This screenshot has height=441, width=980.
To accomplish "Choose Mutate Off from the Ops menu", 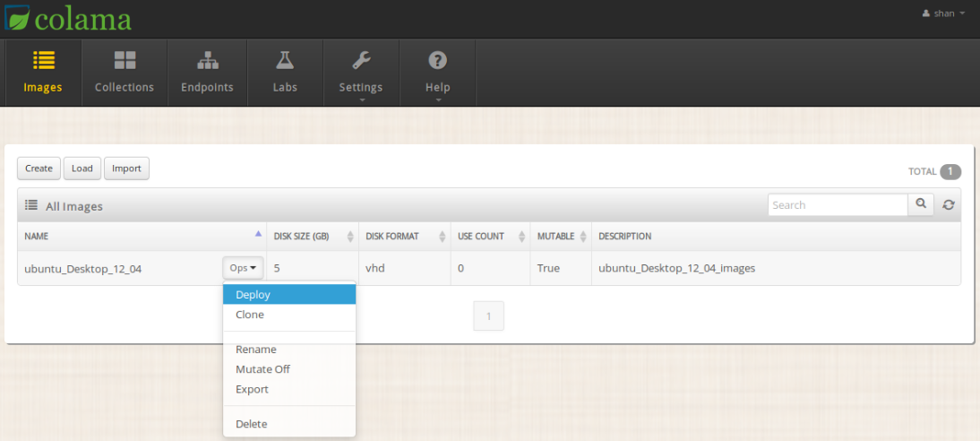I will tap(289, 369).
